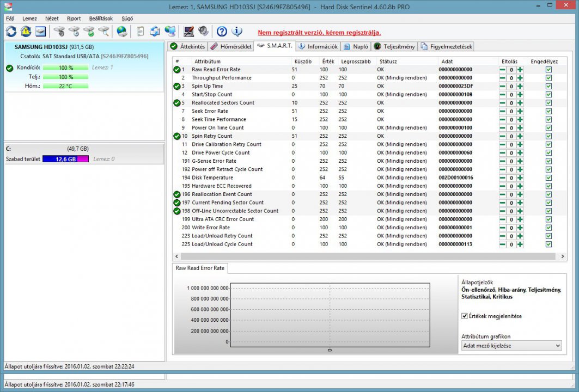Click the C: drive free space bar

(x=65, y=159)
